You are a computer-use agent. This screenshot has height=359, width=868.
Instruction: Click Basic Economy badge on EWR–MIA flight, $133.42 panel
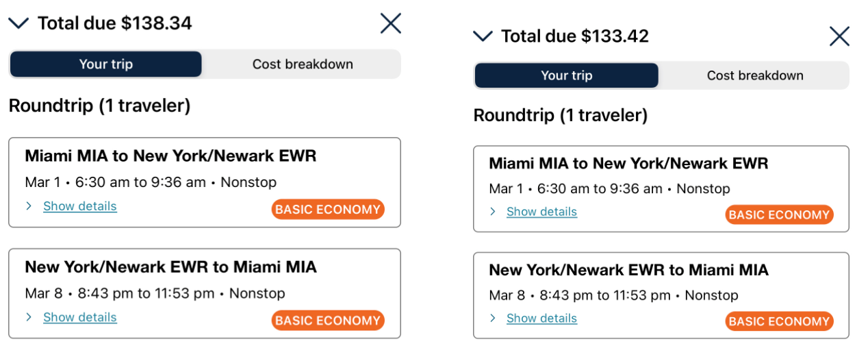pyautogui.click(x=779, y=321)
